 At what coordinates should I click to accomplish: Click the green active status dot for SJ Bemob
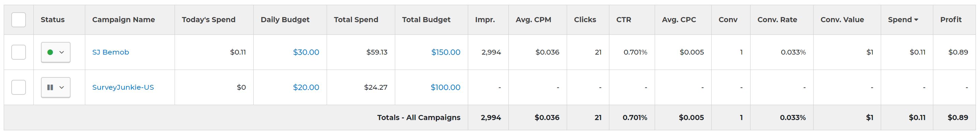point(50,52)
